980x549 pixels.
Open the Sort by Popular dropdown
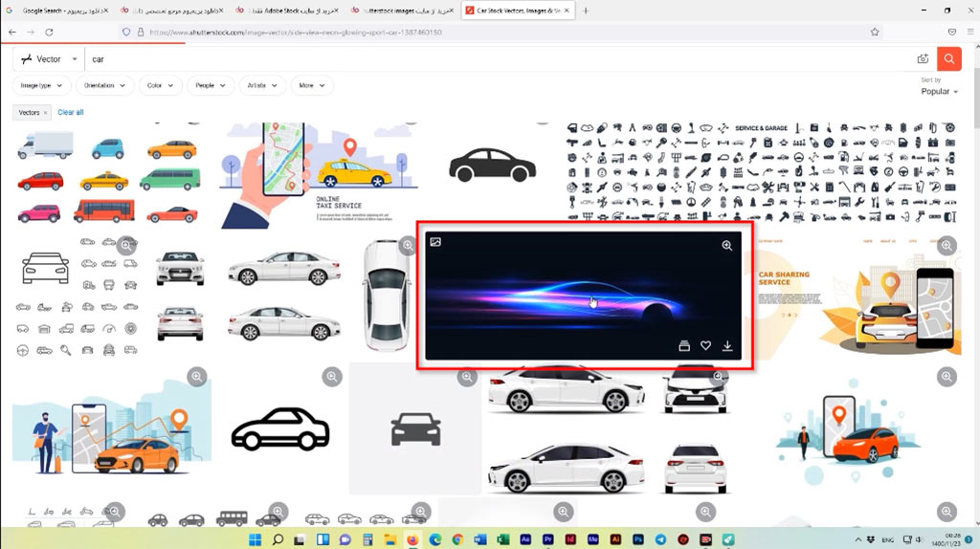pyautogui.click(x=939, y=91)
